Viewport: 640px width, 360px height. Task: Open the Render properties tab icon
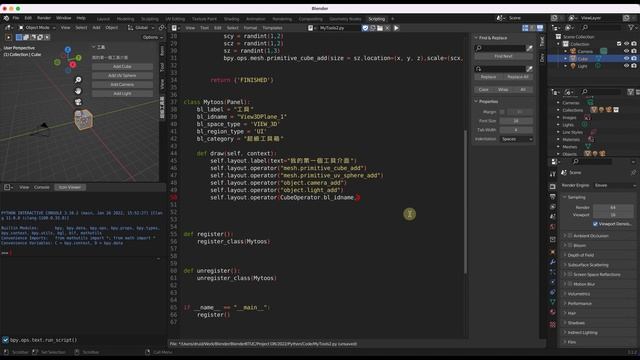[x=553, y=187]
